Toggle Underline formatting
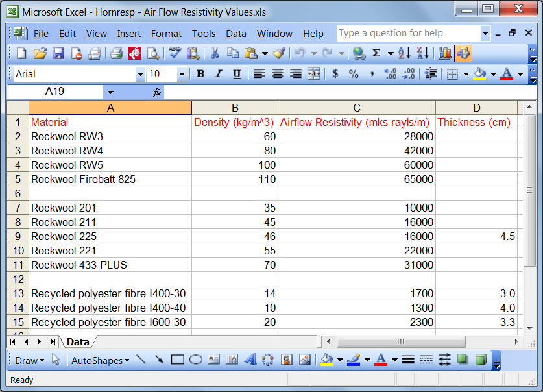543x392 pixels. click(x=237, y=74)
